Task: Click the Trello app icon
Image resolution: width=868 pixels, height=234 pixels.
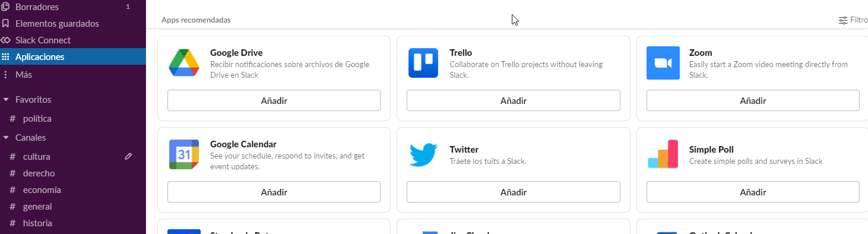Action: point(423,63)
